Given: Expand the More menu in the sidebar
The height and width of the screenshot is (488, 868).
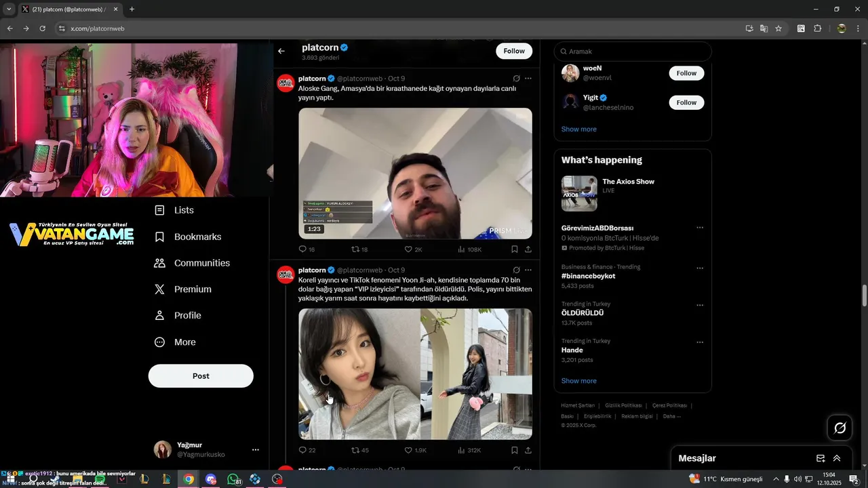Looking at the screenshot, I should point(175,342).
